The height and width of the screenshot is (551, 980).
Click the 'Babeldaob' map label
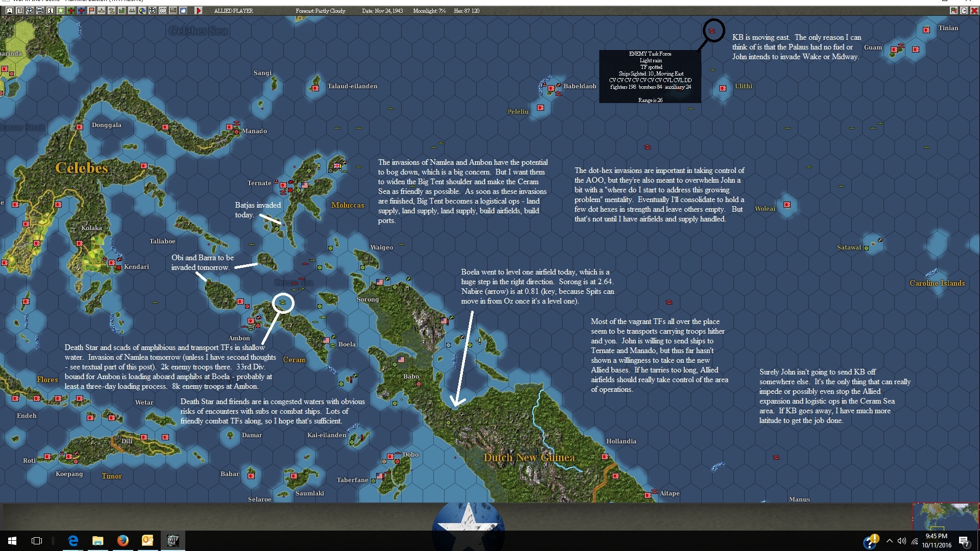click(580, 86)
